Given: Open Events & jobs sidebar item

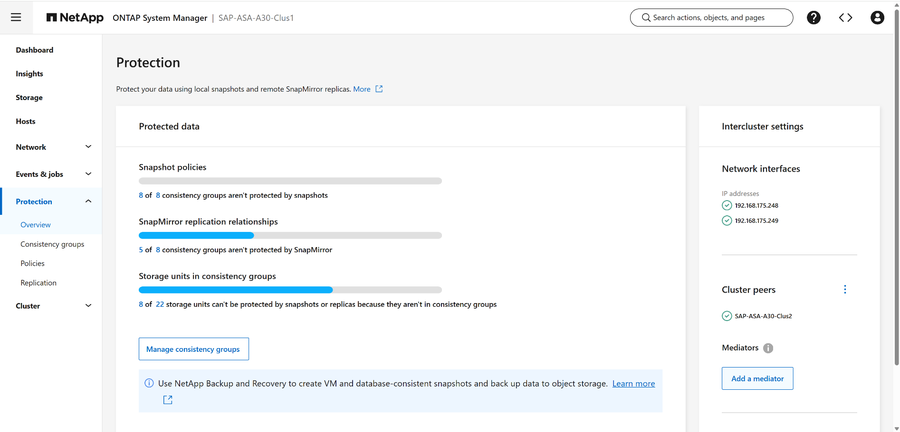Looking at the screenshot, I should click(39, 174).
